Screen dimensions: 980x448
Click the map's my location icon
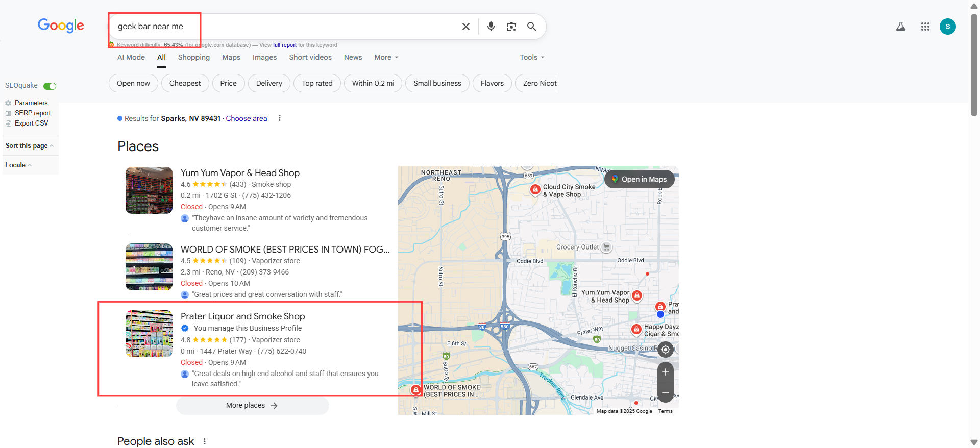(x=665, y=350)
